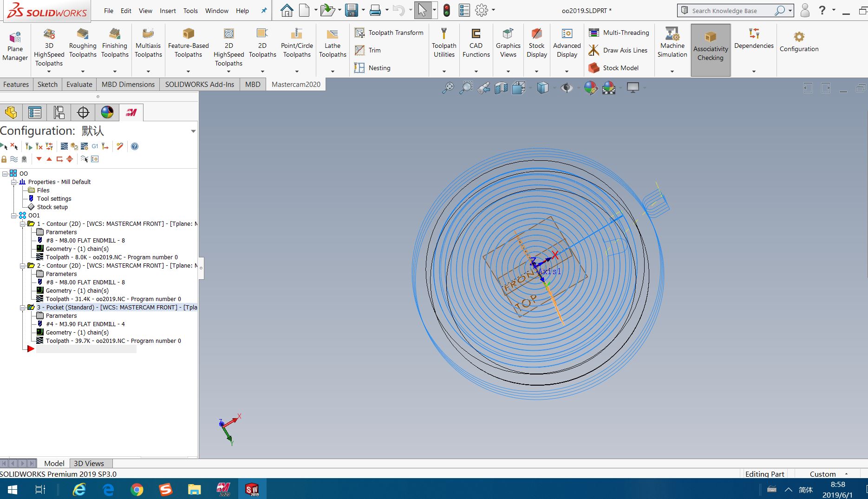868x499 pixels.
Task: Open the Tools menu
Action: (190, 11)
